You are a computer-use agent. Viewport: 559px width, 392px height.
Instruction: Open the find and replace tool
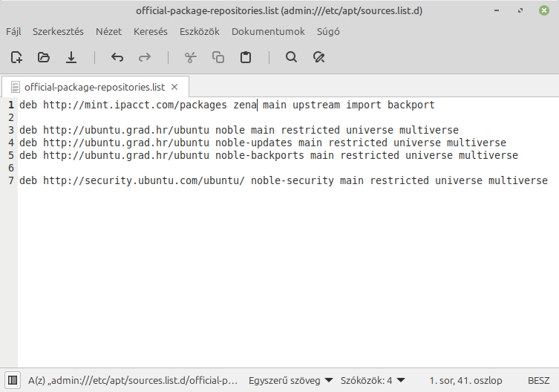click(x=319, y=57)
